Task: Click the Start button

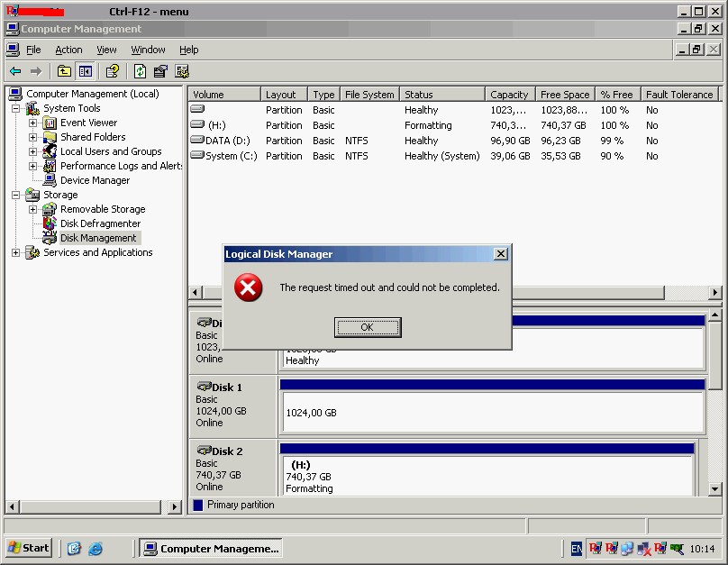Action: coord(29,548)
